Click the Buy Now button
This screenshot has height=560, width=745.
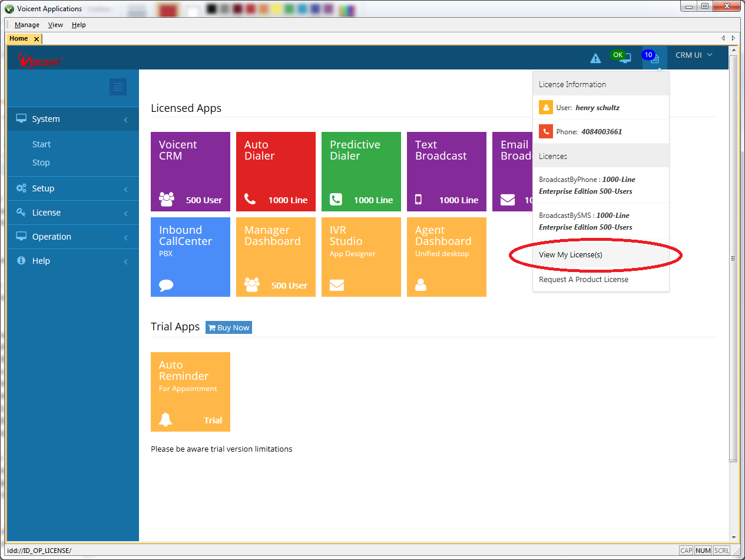point(229,327)
